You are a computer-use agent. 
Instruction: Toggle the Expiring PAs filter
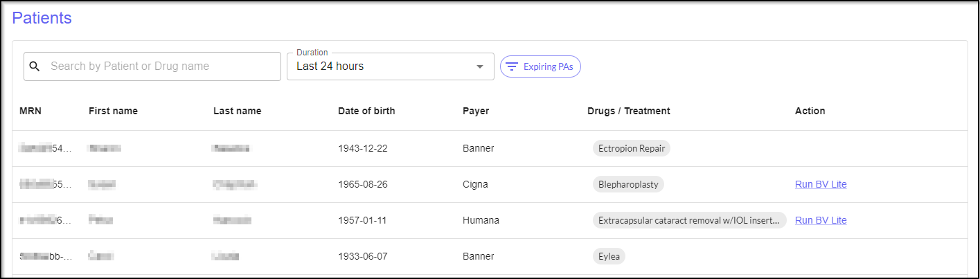point(540,66)
